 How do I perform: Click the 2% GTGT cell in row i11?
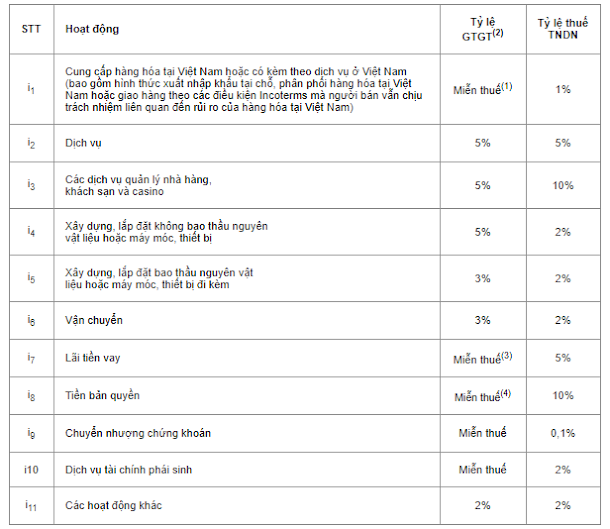click(482, 505)
